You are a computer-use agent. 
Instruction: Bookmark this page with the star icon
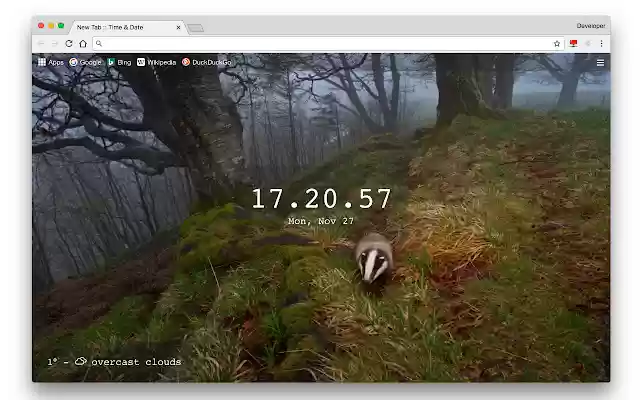point(557,44)
